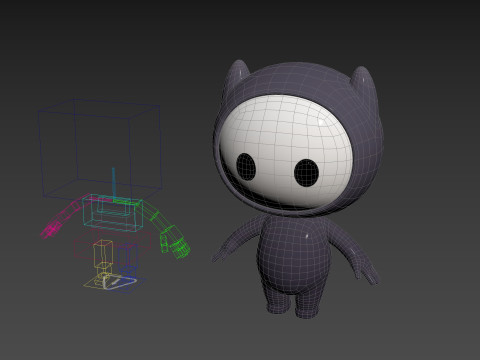The height and width of the screenshot is (360, 480).
Task: Select the character's smaller black eye
Action: pyautogui.click(x=246, y=167)
